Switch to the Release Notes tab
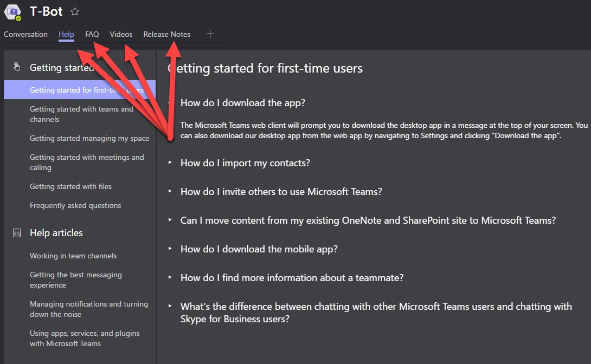The width and height of the screenshot is (591, 364). (x=167, y=34)
